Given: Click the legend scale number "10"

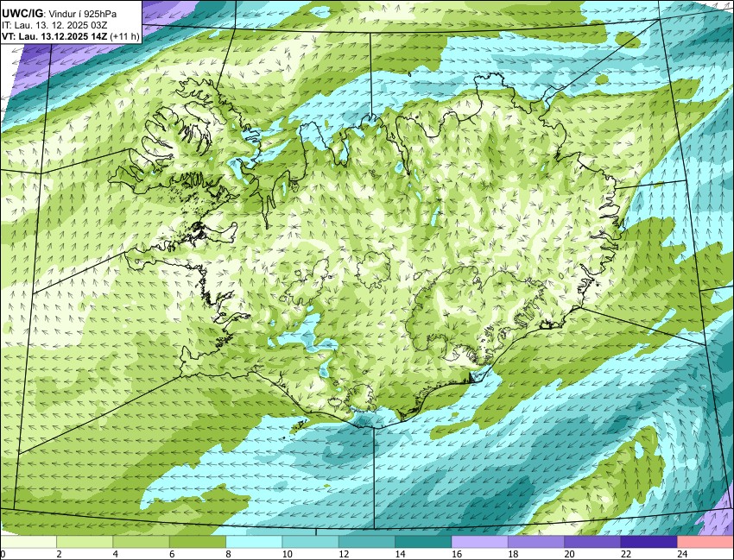Looking at the screenshot, I should (288, 554).
